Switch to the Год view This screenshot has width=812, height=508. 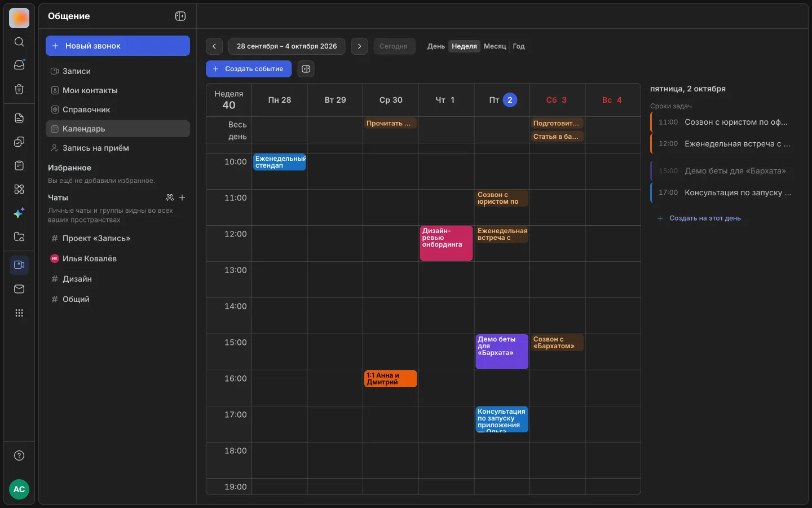point(519,46)
